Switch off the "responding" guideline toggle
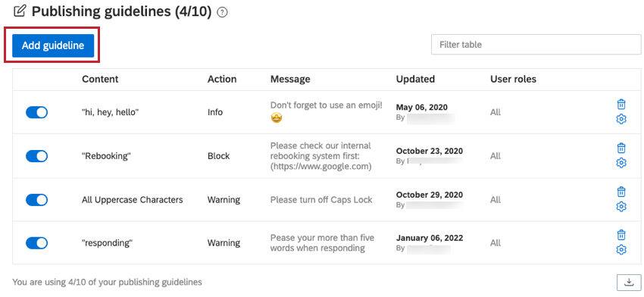 pos(36,243)
